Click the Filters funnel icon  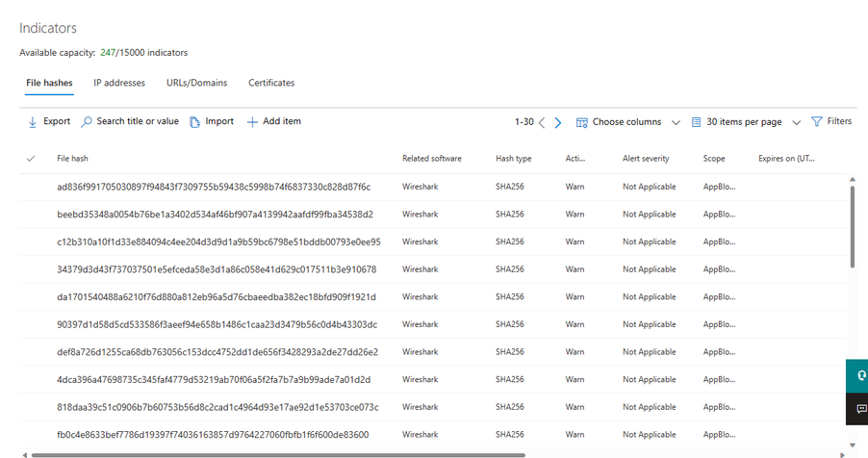(817, 121)
